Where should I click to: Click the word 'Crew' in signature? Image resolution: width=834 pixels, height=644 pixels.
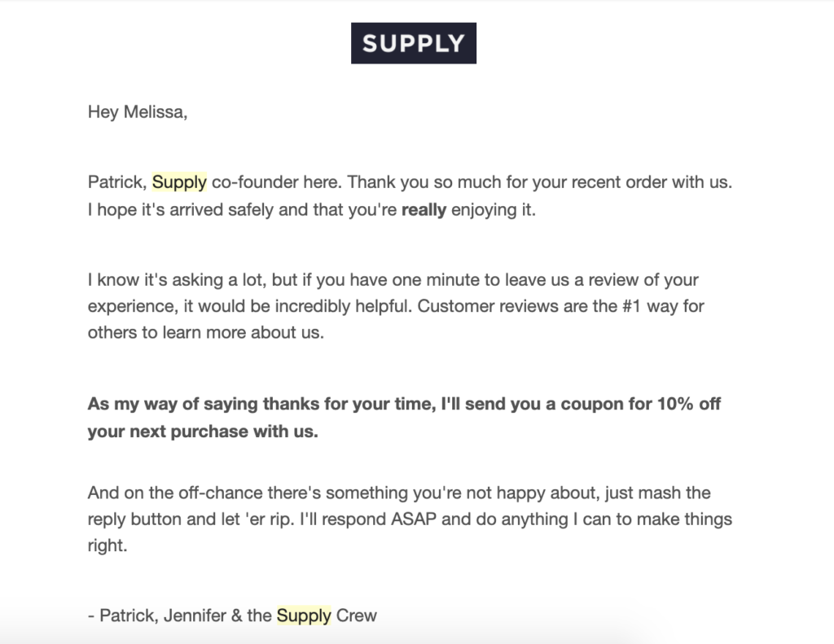pyautogui.click(x=357, y=616)
